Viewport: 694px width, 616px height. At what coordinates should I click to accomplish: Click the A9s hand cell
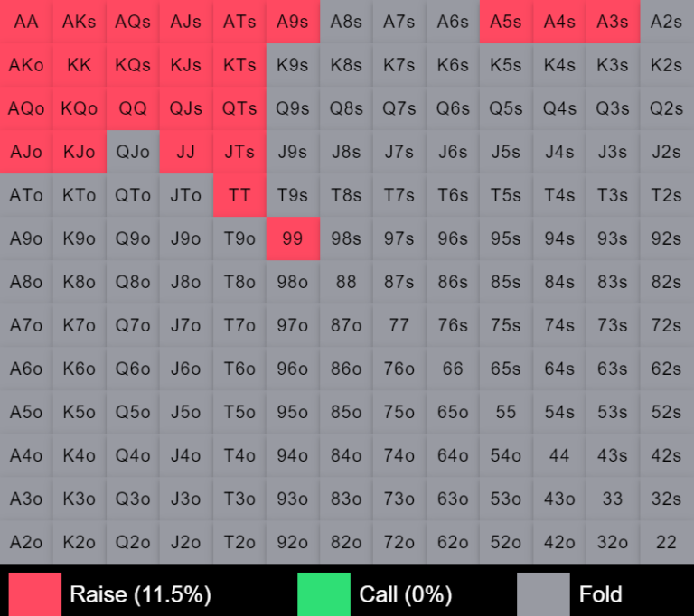click(293, 22)
